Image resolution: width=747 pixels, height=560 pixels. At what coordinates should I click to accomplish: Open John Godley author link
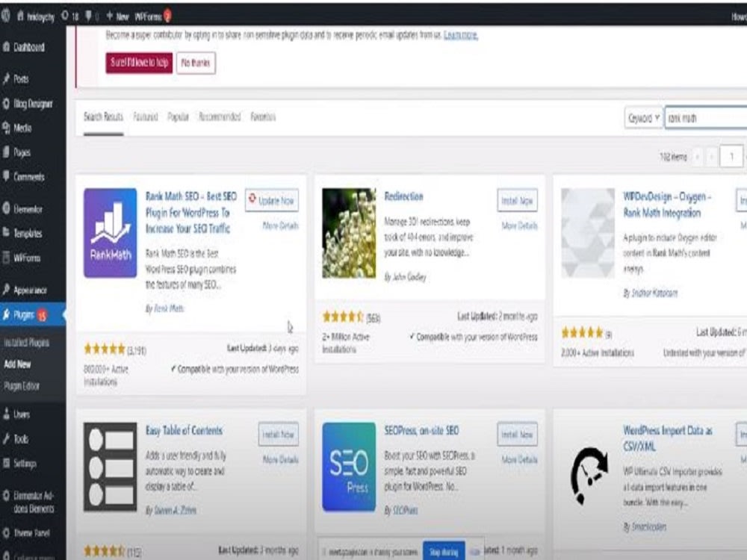pyautogui.click(x=409, y=277)
